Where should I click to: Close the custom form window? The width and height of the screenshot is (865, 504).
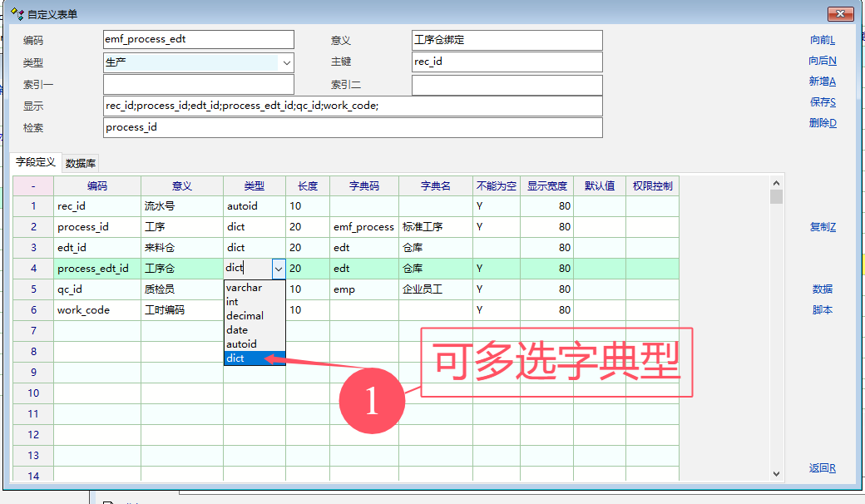pyautogui.click(x=840, y=14)
